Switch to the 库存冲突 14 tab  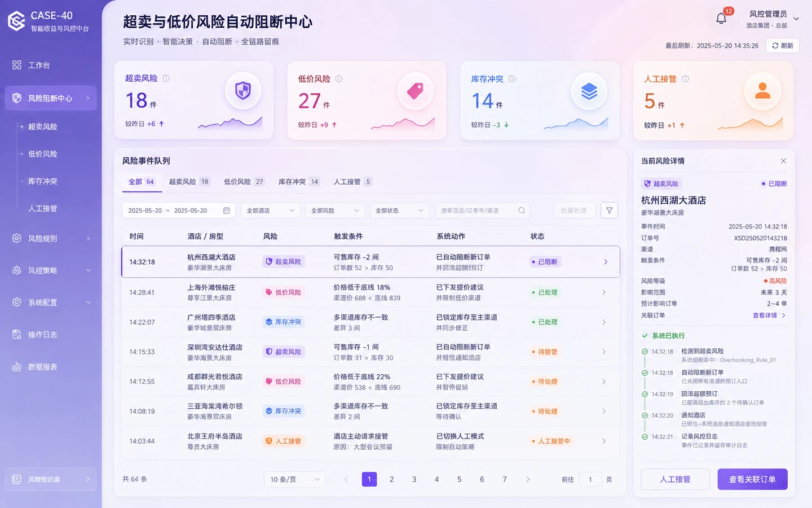[x=299, y=182]
